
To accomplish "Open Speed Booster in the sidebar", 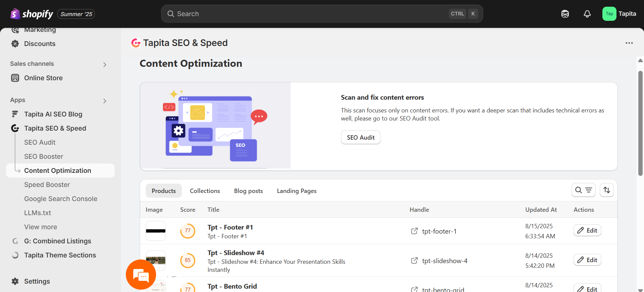I will point(47,185).
